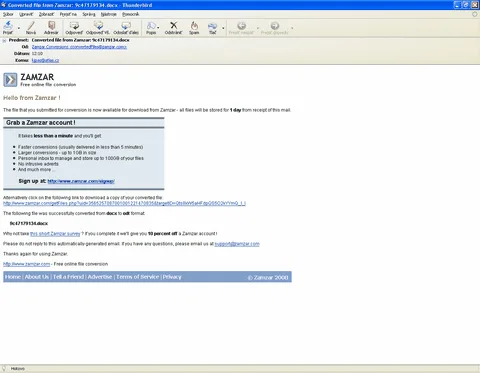Screen dimensions: 480x373
Task: Open the Pomocník menu
Action: [x=130, y=14]
